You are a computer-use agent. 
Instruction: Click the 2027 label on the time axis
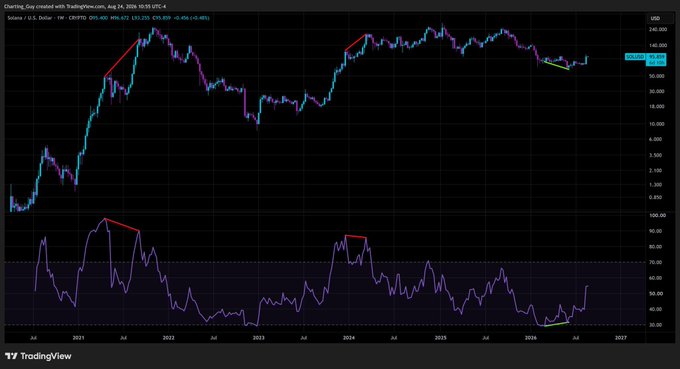[621, 337]
